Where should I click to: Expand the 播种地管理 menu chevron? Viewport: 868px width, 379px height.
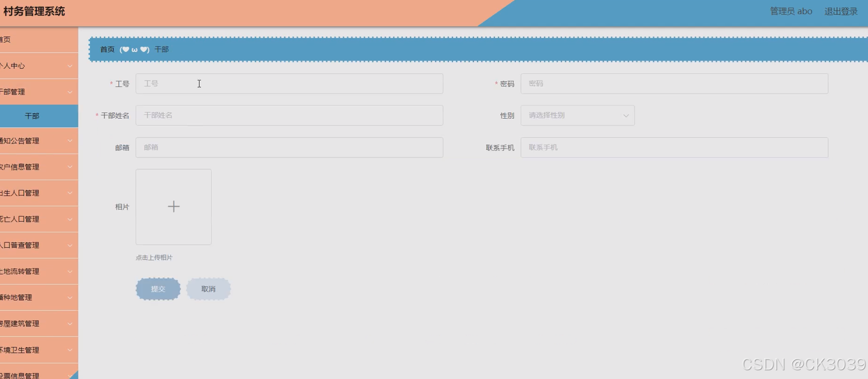point(70,298)
